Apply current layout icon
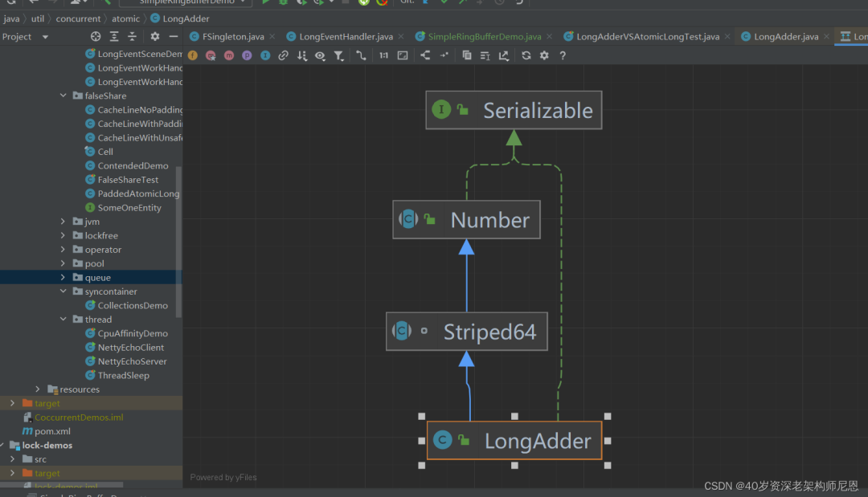The height and width of the screenshot is (497, 868). click(425, 55)
